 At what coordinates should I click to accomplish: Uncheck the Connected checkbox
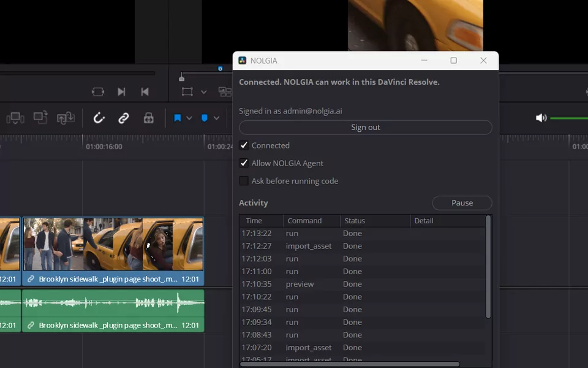244,145
